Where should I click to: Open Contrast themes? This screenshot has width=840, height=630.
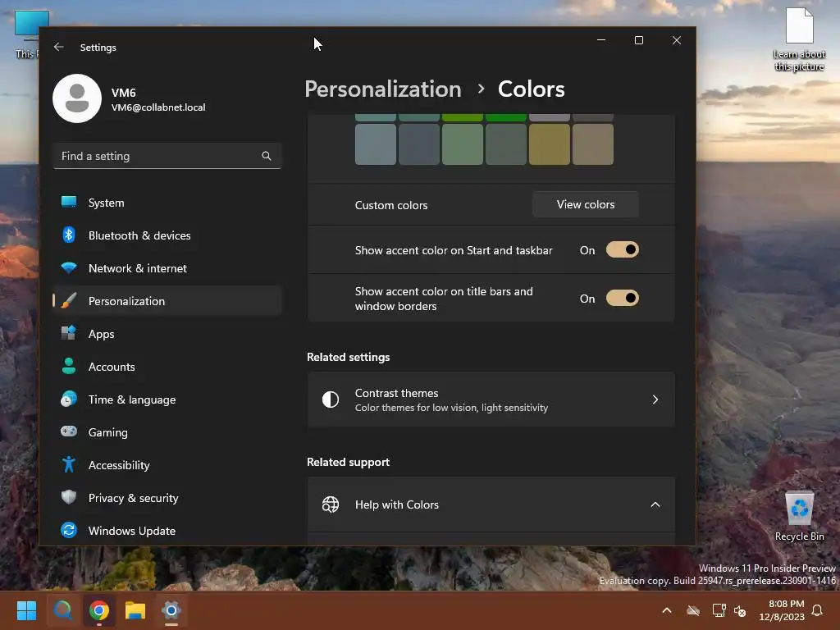point(491,399)
